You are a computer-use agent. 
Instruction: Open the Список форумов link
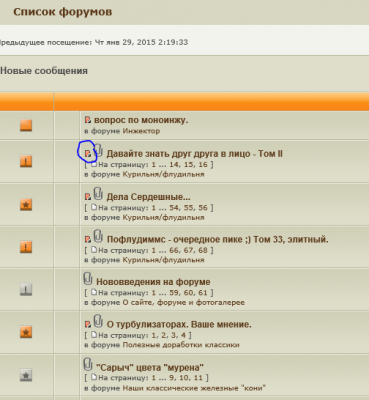pos(63,12)
